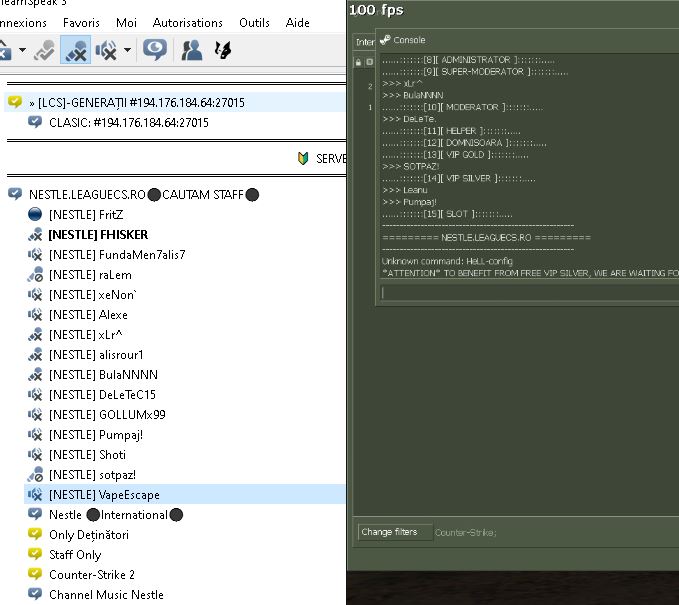This screenshot has height=605, width=679.
Task: Open the Autorisations menu
Action: point(188,23)
